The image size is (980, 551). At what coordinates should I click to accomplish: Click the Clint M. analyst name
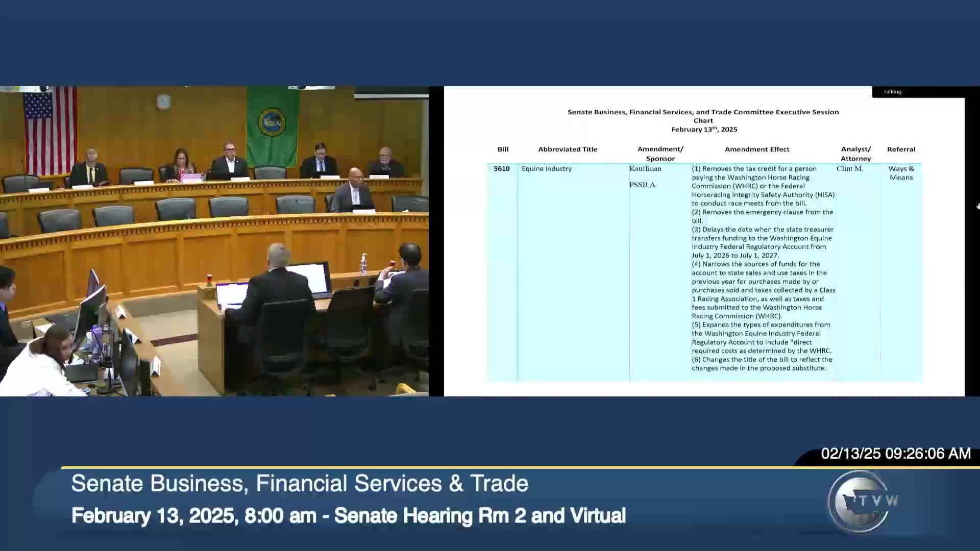pyautogui.click(x=849, y=168)
